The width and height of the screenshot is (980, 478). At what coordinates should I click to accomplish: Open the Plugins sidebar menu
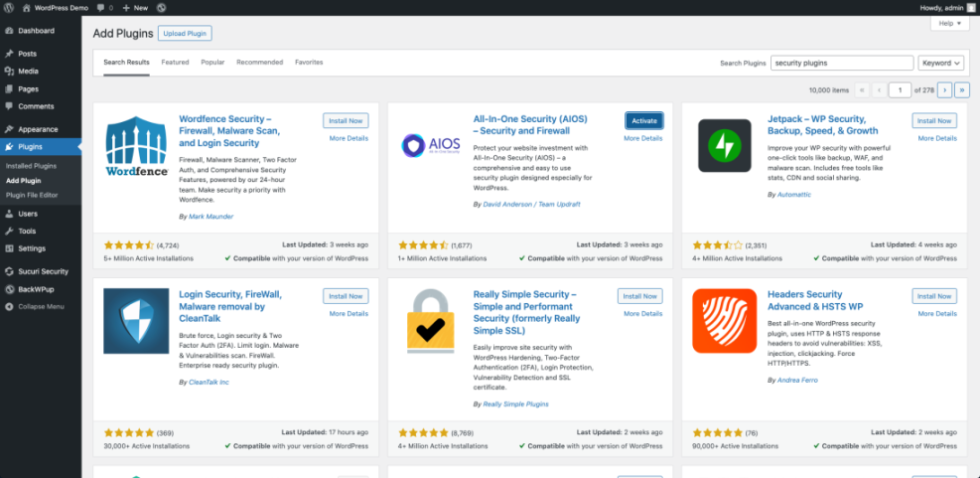click(x=41, y=147)
